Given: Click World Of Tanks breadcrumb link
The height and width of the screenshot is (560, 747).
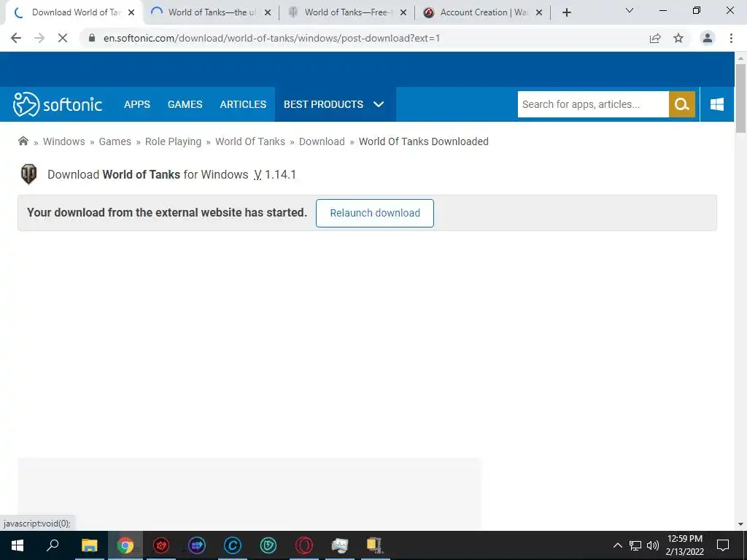Looking at the screenshot, I should pos(250,141).
